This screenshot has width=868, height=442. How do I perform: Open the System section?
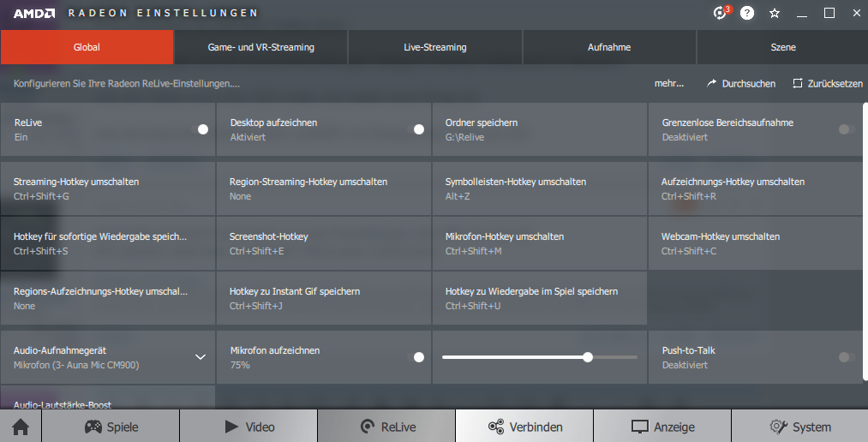[x=800, y=427]
